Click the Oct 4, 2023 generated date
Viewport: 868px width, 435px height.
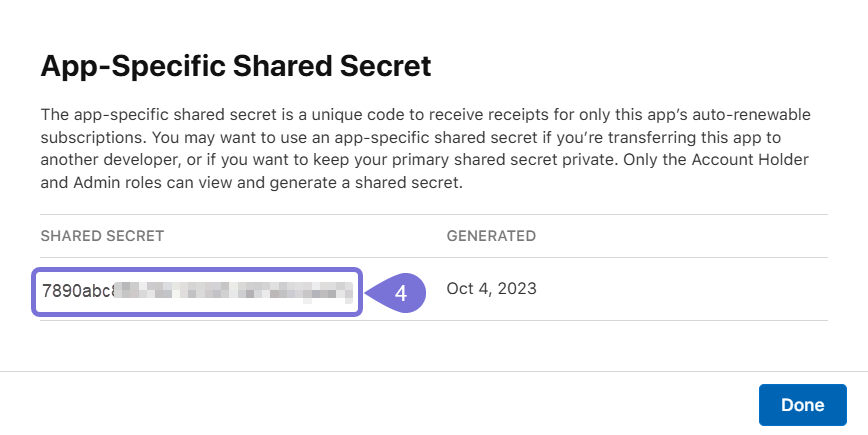[x=491, y=289]
